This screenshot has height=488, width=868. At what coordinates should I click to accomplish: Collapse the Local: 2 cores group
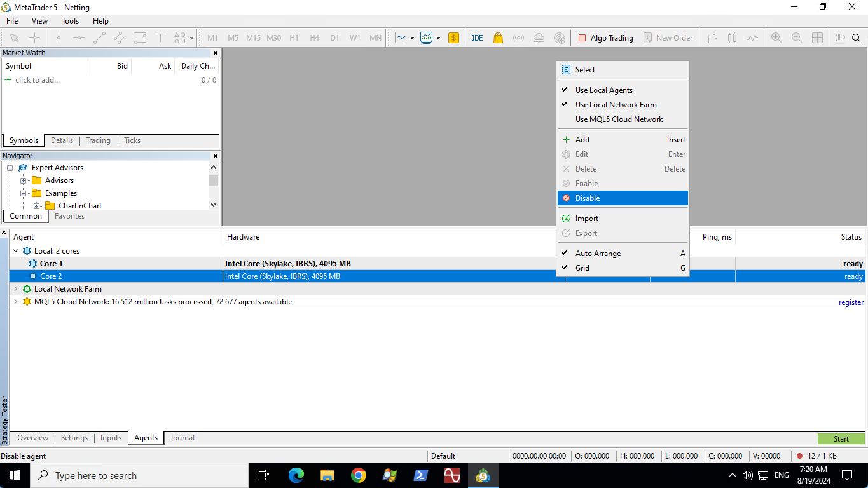pyautogui.click(x=16, y=251)
